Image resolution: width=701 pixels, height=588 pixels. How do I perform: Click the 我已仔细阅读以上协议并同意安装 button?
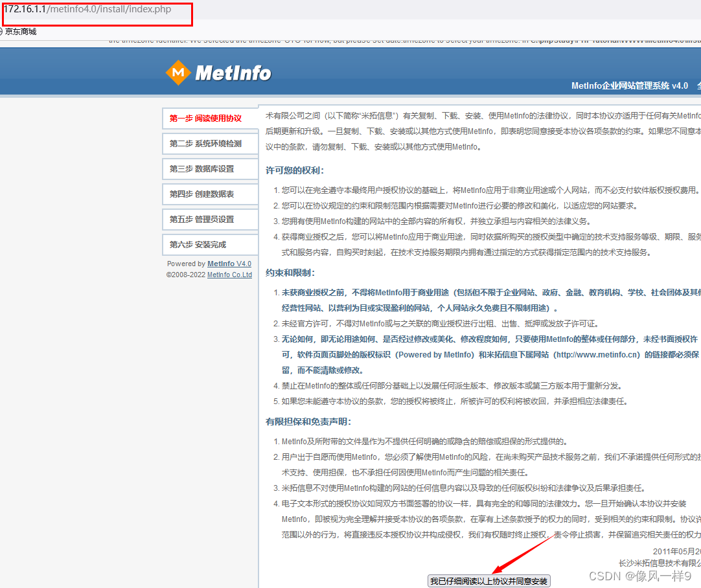pos(488,581)
